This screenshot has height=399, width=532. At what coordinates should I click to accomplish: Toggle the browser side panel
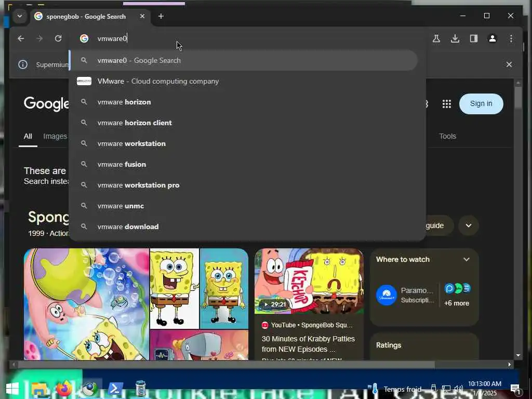474,38
